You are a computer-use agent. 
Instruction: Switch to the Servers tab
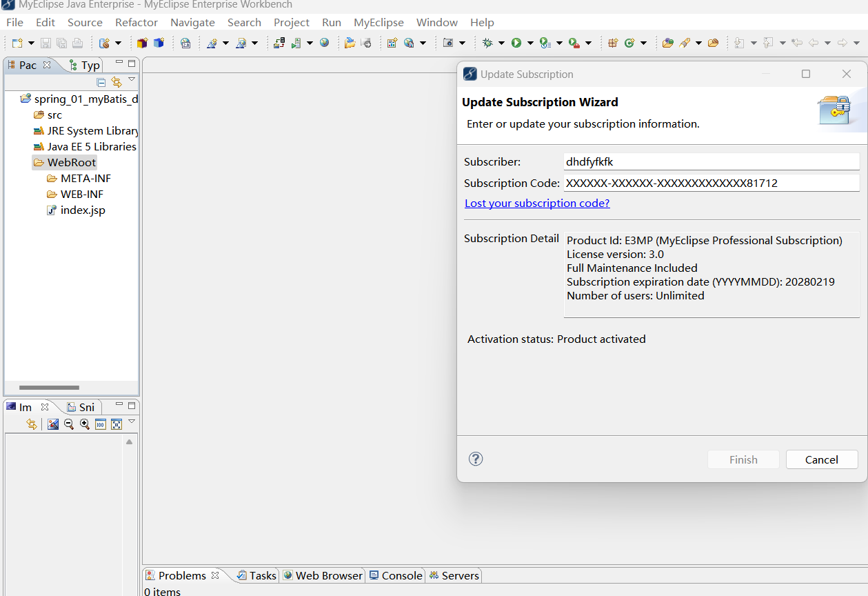tap(454, 575)
